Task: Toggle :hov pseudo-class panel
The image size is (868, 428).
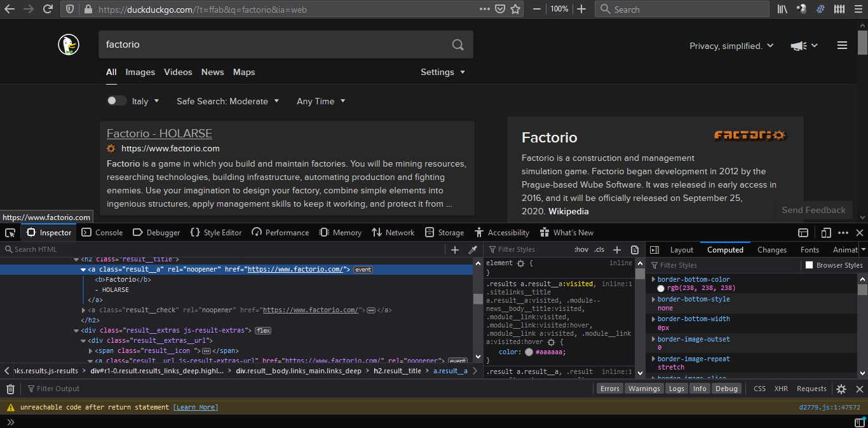Action: [581, 250]
